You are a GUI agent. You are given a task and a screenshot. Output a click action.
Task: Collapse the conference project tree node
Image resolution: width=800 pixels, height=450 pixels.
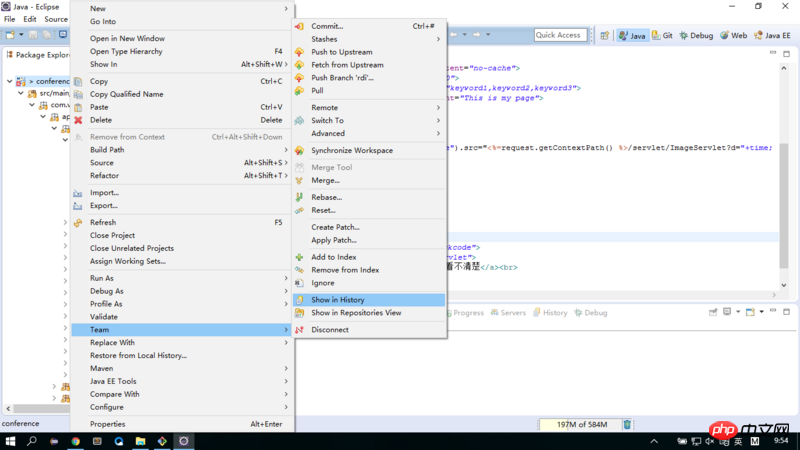(x=9, y=81)
